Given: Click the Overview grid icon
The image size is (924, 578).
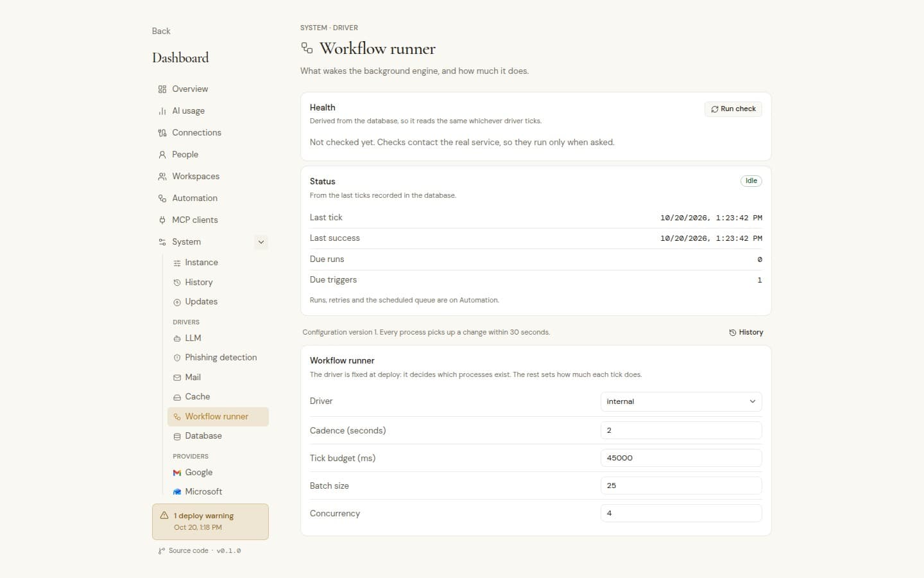Looking at the screenshot, I should pos(162,89).
